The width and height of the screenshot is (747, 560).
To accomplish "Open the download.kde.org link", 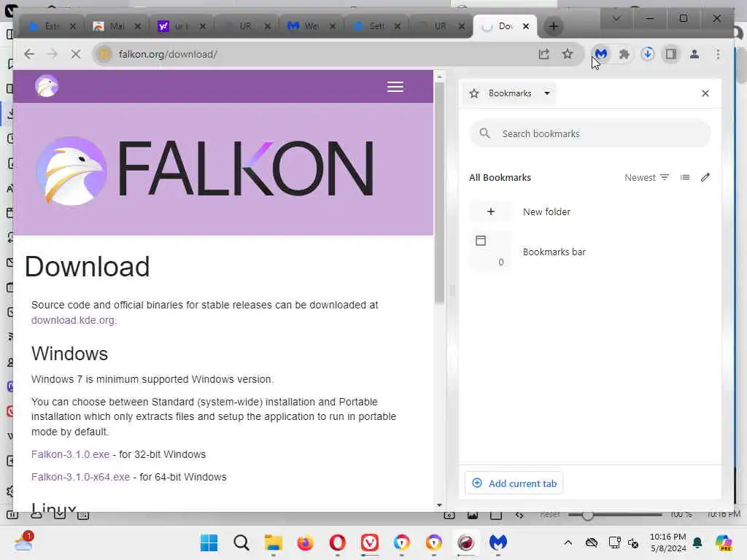I will click(73, 320).
